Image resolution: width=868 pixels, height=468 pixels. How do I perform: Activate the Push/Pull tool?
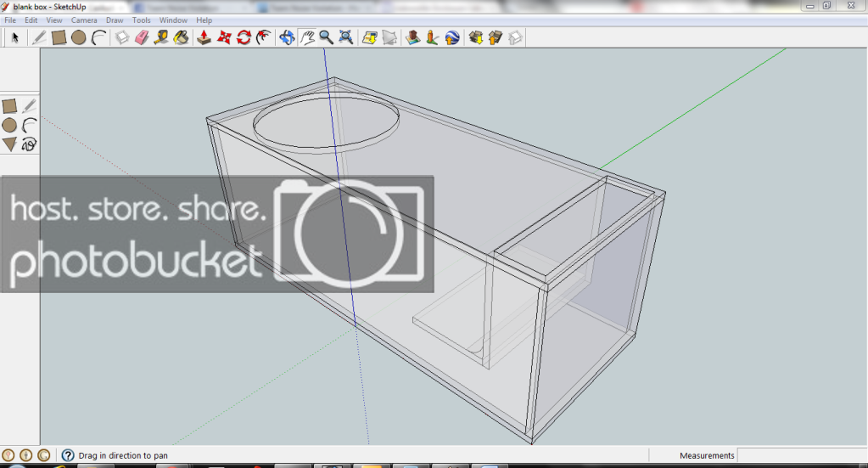(204, 37)
